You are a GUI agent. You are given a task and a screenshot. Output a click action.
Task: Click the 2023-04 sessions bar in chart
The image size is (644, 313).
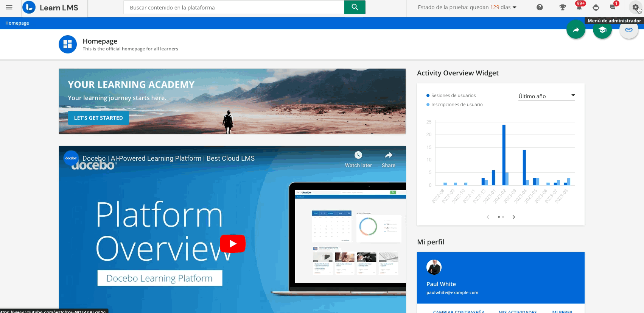point(524,167)
